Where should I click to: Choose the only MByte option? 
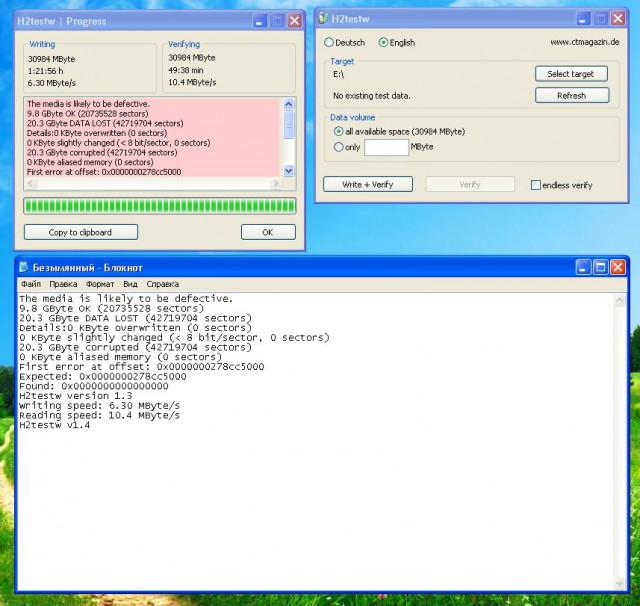[x=338, y=147]
